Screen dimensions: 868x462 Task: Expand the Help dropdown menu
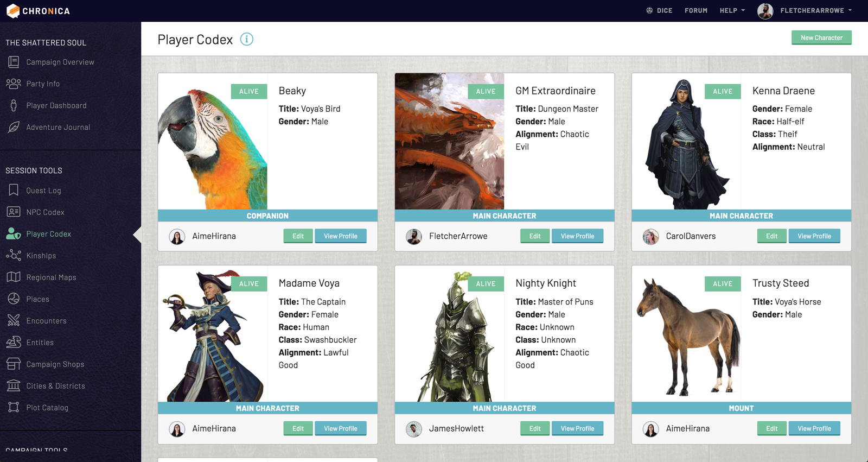[x=732, y=10]
